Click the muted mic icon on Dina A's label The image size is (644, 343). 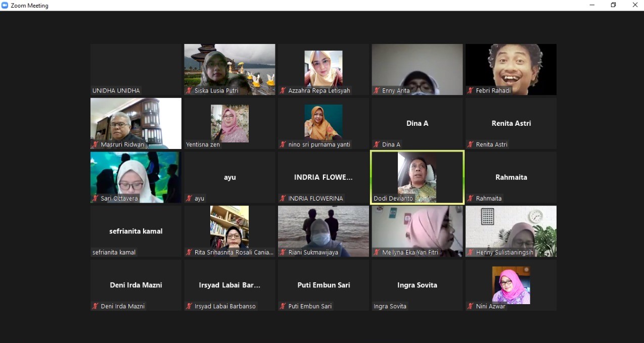pyautogui.click(x=377, y=144)
